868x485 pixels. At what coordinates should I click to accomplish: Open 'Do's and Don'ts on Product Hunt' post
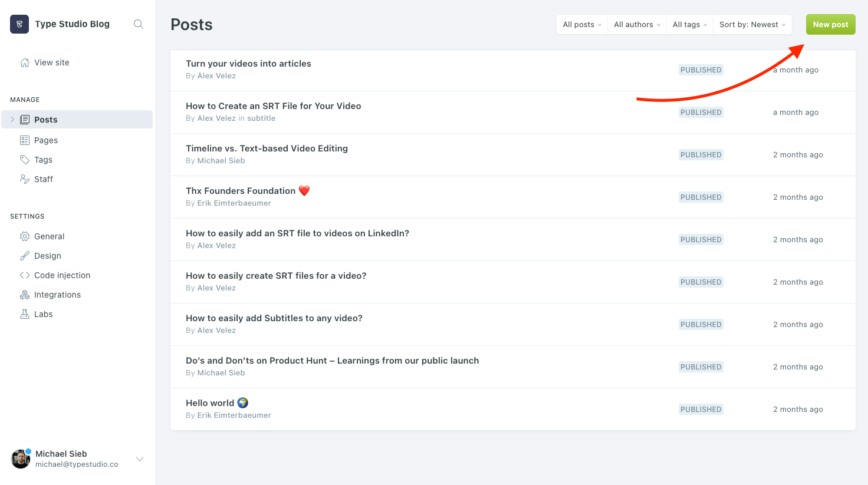click(x=333, y=361)
